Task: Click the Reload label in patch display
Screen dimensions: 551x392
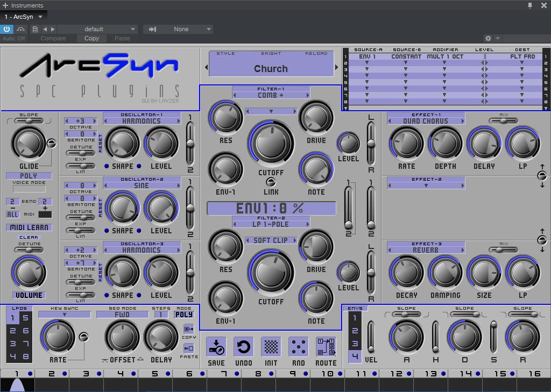Action: 316,53
